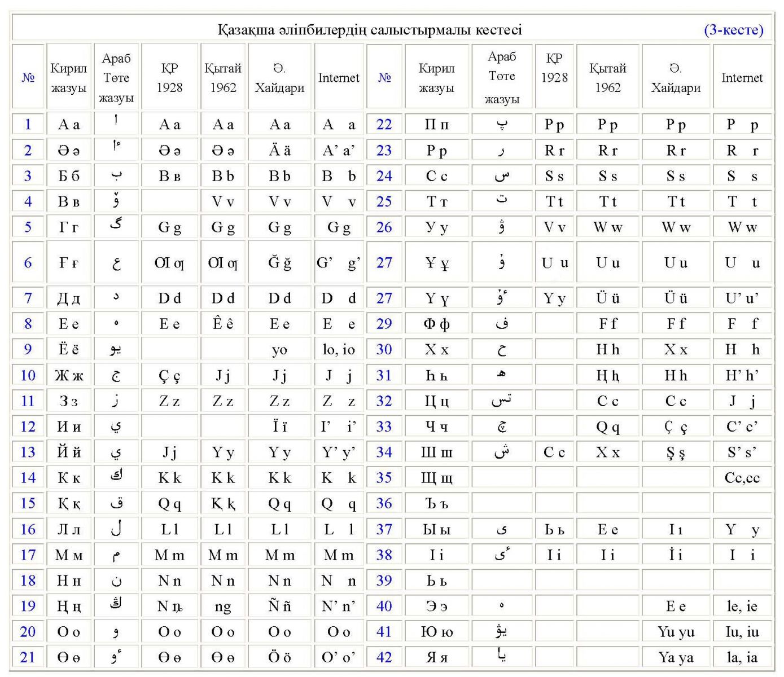Select the row number 13 link

[28, 452]
